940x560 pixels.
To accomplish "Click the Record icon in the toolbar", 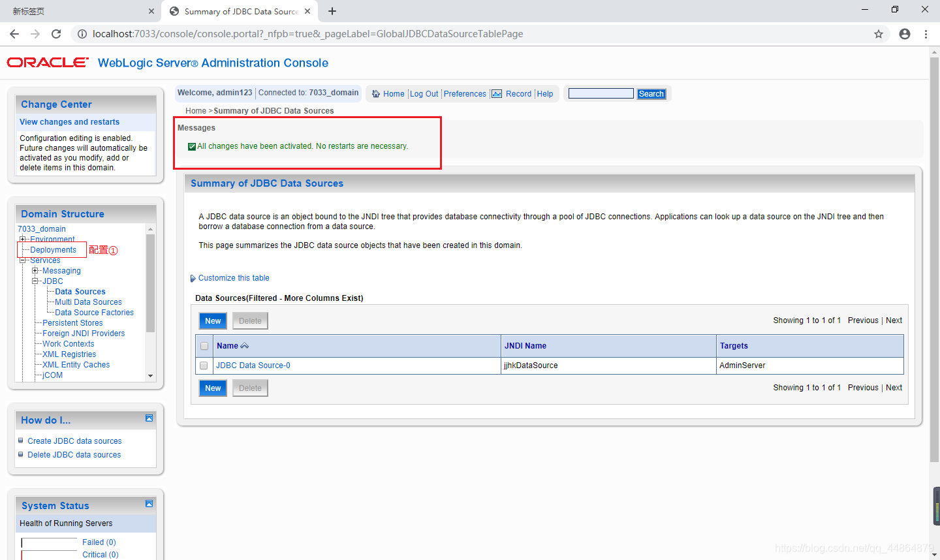I will coord(497,94).
